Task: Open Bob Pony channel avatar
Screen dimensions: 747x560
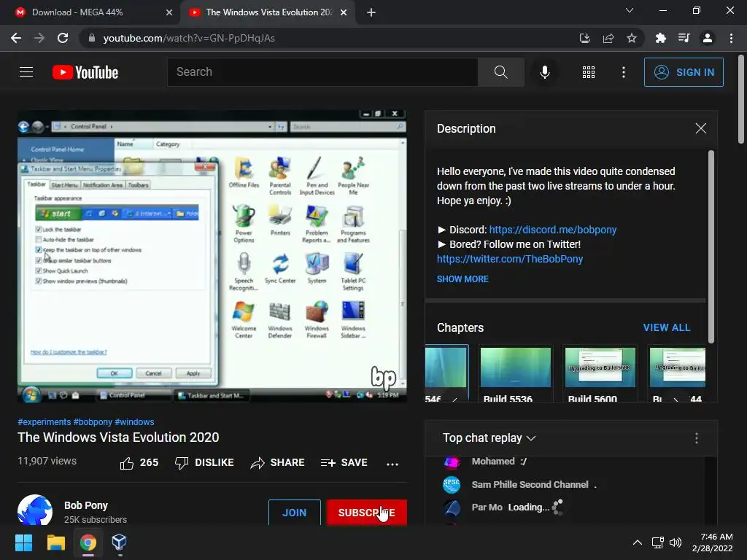Action: coord(35,510)
